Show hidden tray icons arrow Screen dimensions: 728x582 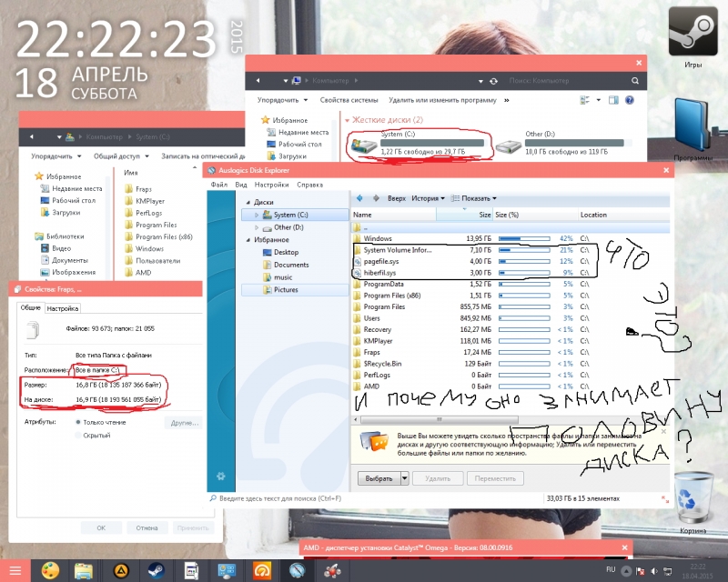coord(626,571)
